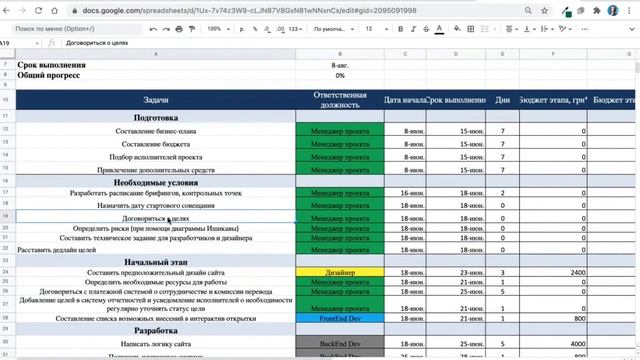Click the browser home icon
This screenshot has width=640, height=360.
click(x=54, y=11)
